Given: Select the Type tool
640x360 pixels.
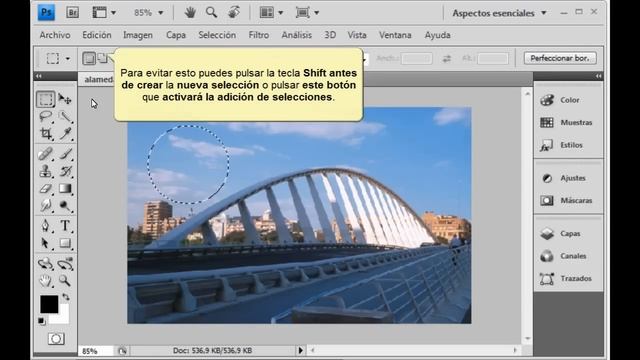Looking at the screenshot, I should click(65, 226).
